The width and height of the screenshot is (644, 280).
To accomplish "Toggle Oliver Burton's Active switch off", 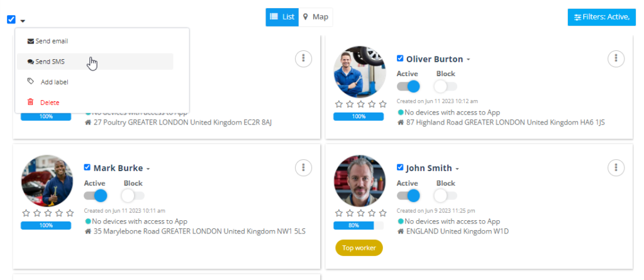I will (408, 86).
